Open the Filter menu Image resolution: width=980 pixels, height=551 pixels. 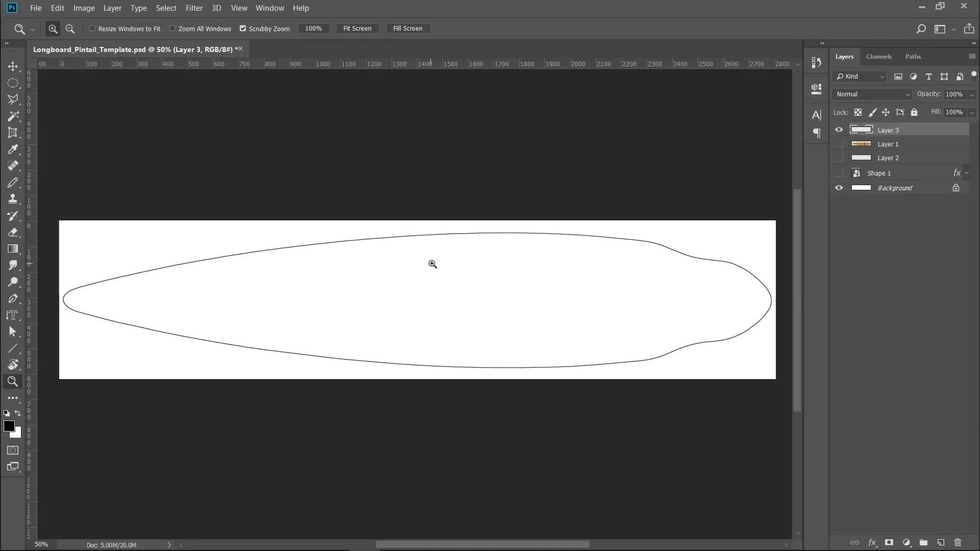(x=193, y=8)
